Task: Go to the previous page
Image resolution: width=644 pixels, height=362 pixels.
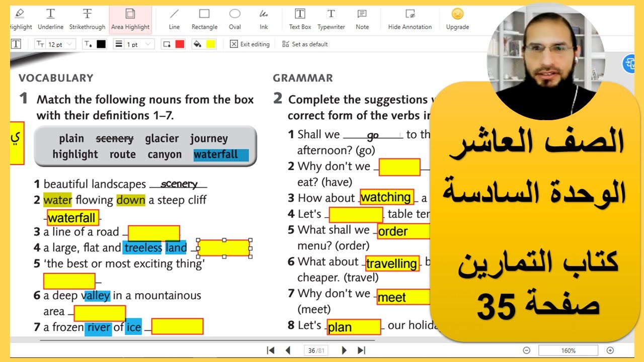Action: (288, 350)
